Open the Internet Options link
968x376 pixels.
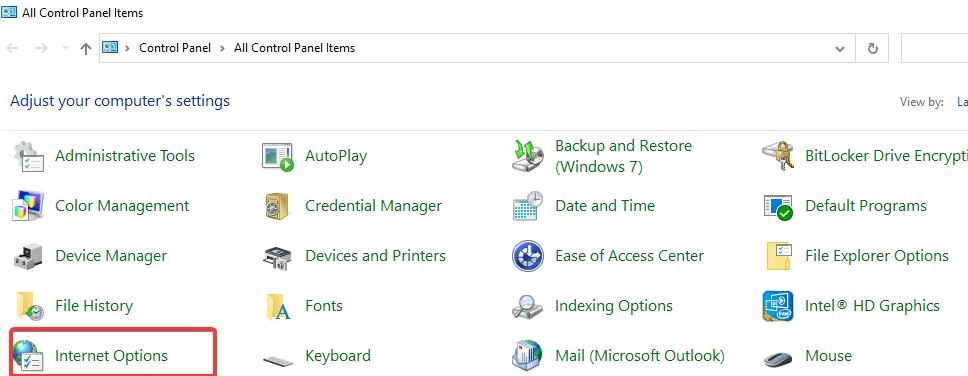pos(111,356)
